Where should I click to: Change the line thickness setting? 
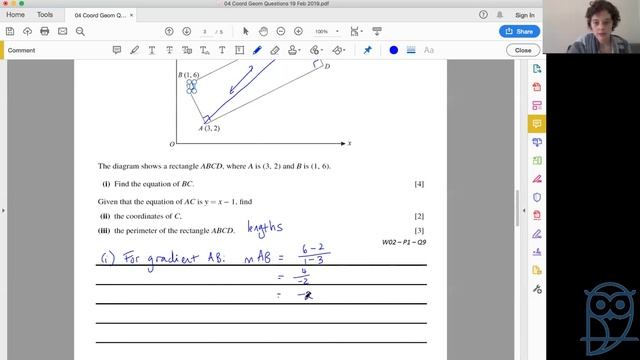coord(411,50)
